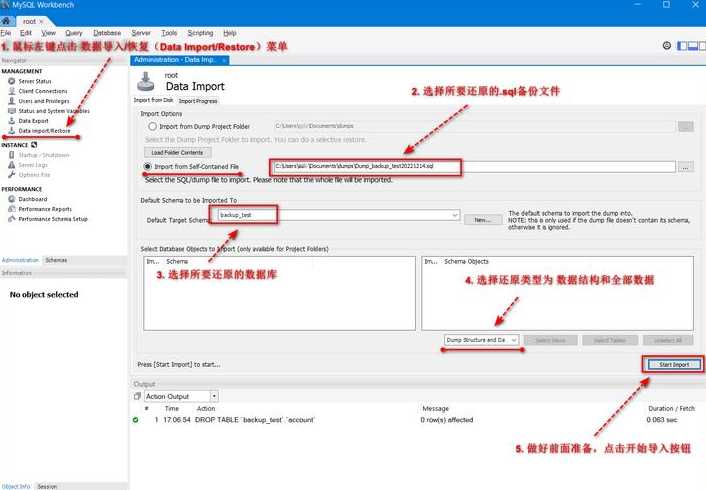Switch to Import Progress tab

click(x=198, y=101)
